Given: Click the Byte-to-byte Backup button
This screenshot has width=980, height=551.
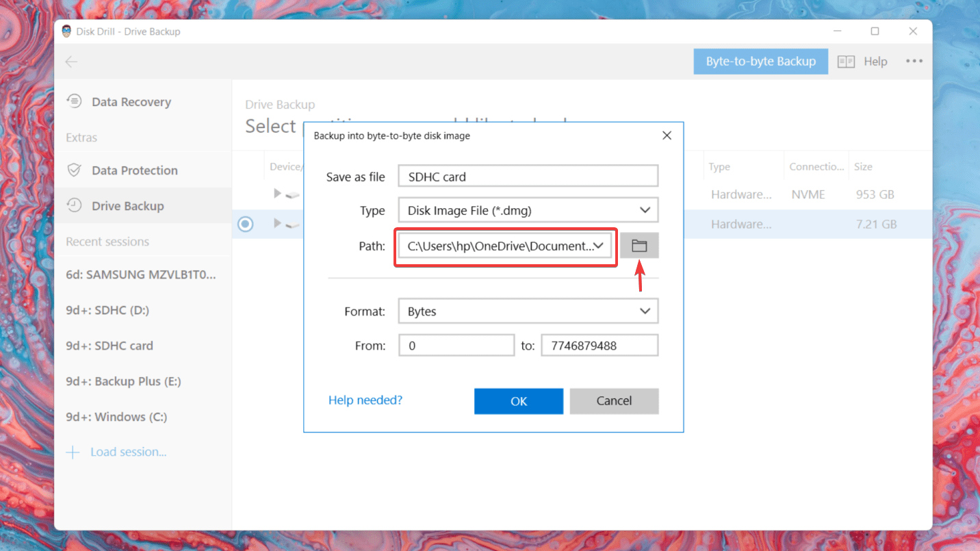Looking at the screenshot, I should pyautogui.click(x=761, y=62).
